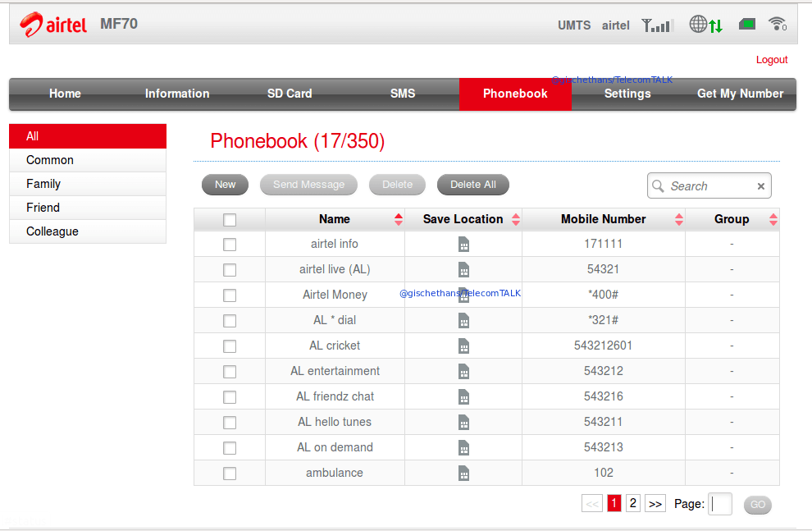Select the AL cricket contact checkbox

(x=230, y=346)
